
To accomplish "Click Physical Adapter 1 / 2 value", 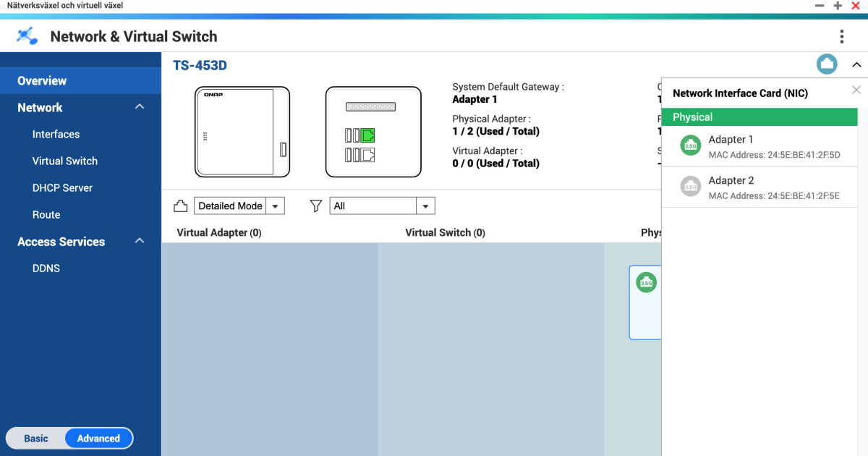I will click(x=495, y=131).
